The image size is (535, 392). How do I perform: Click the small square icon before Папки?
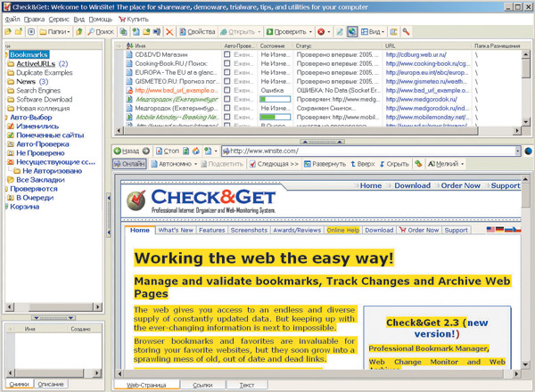point(31,32)
